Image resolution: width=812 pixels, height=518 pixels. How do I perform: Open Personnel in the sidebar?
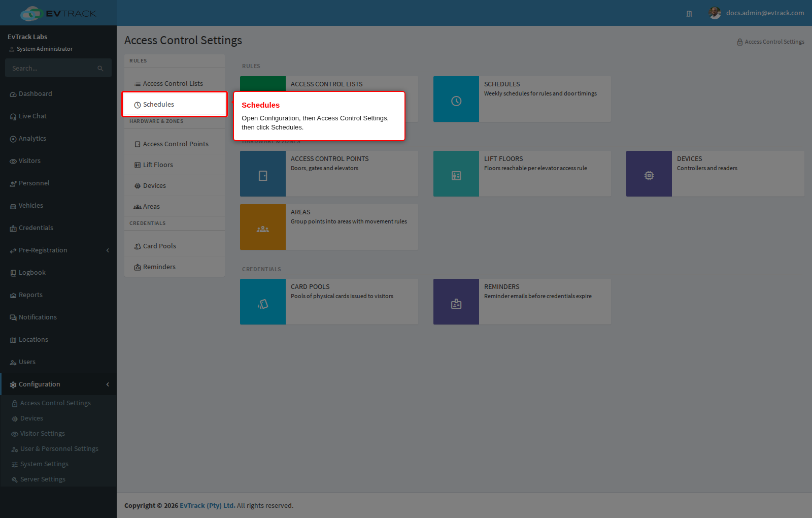click(58, 183)
